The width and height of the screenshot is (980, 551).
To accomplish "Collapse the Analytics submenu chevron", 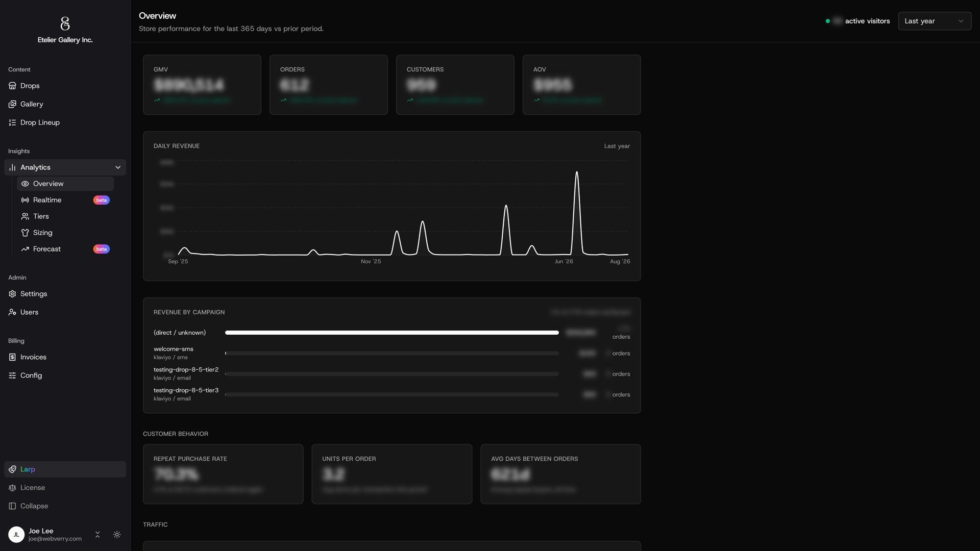I will pos(118,167).
